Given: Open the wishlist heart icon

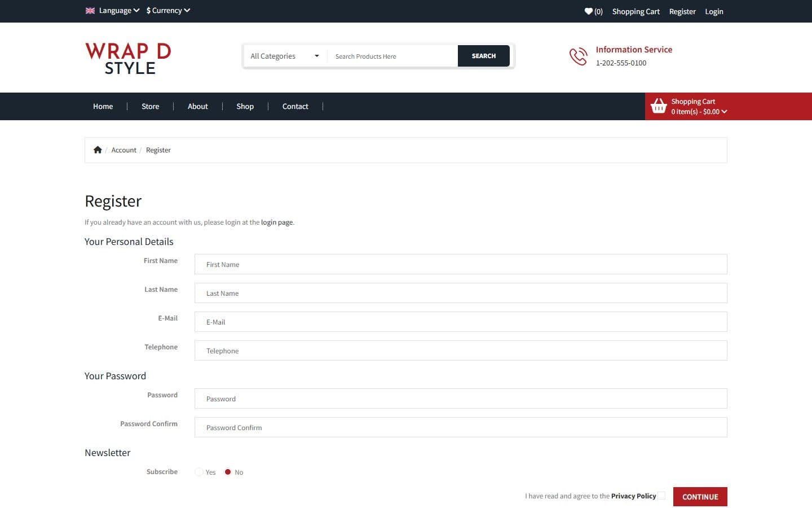Looking at the screenshot, I should point(589,11).
